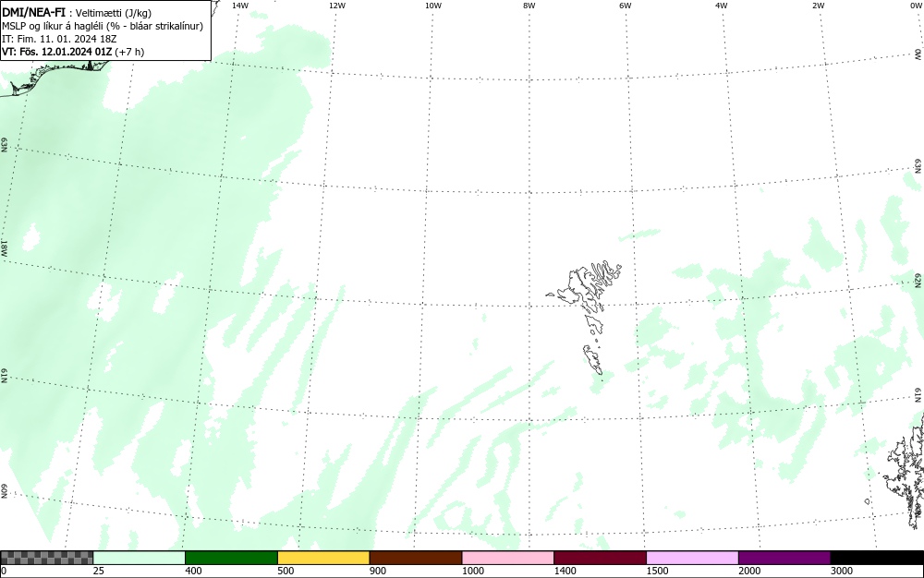Click the 8W longitude label
Screen dimensions: 924x578
pos(529,6)
